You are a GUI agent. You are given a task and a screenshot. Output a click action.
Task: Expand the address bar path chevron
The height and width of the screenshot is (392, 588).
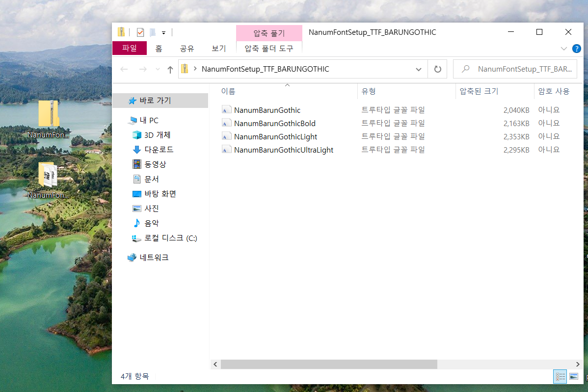195,69
